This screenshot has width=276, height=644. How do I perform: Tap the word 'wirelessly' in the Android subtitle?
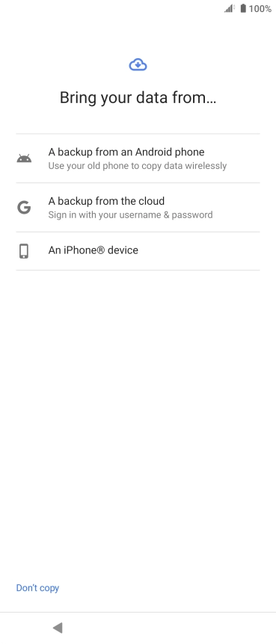tap(206, 166)
